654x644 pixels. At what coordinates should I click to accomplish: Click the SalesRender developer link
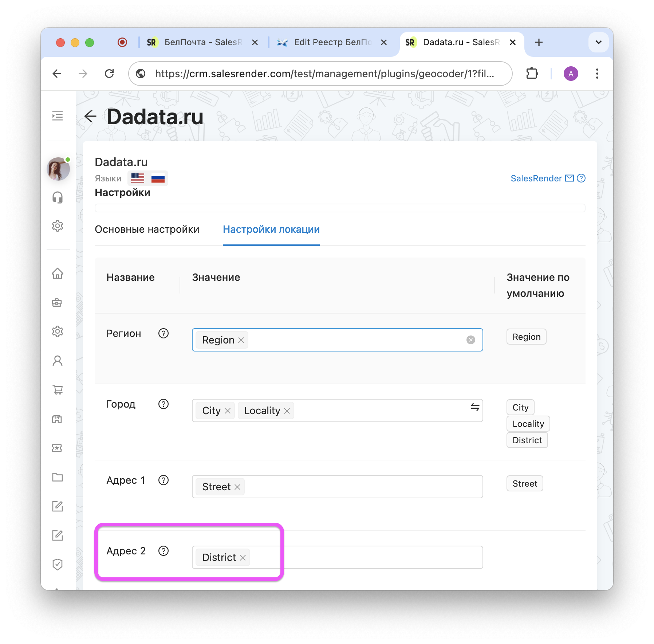[536, 178]
